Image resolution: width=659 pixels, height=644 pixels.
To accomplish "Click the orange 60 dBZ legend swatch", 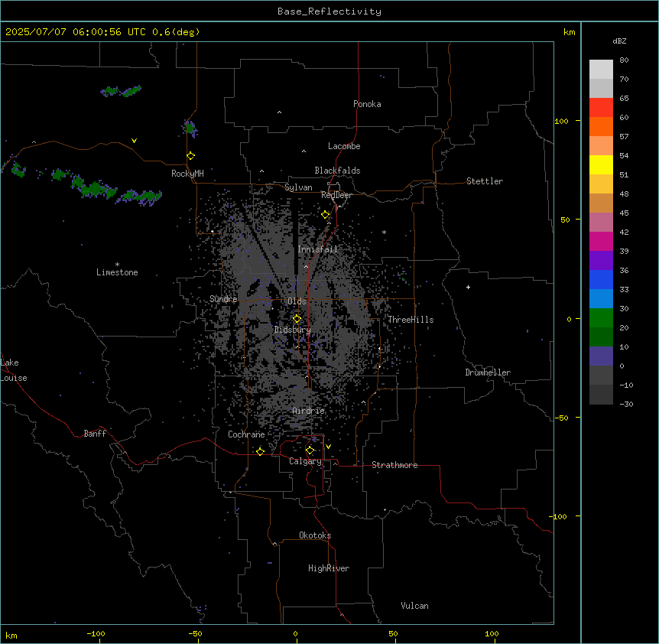I will tap(601, 126).
